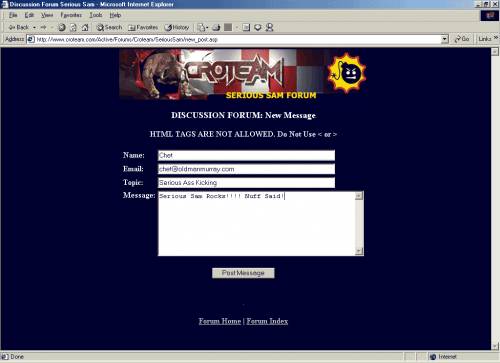Expand the address bar URL dropdown
The image size is (500, 363).
click(x=444, y=39)
